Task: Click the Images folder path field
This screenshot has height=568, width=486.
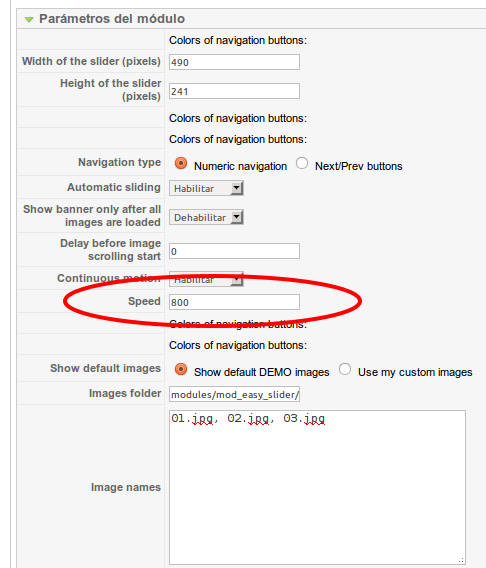Action: point(234,394)
